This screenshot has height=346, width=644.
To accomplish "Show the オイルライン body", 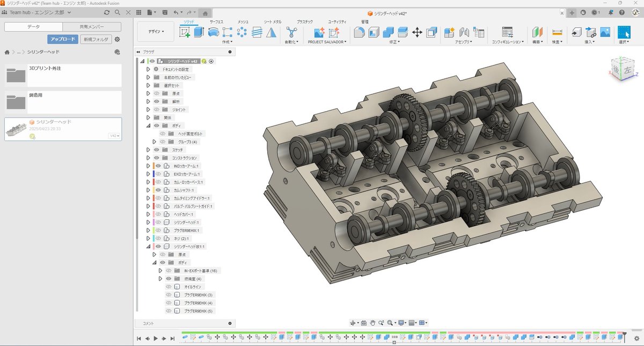I will click(169, 287).
